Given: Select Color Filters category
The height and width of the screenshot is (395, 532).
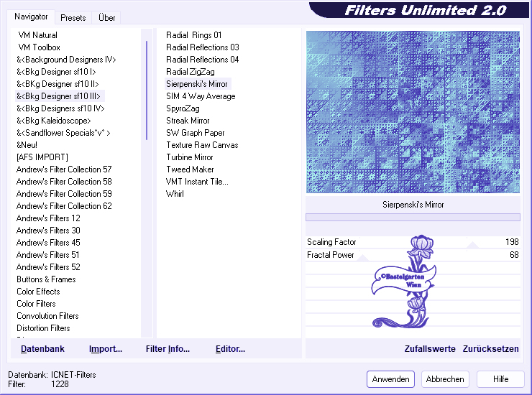Looking at the screenshot, I should click(36, 304).
